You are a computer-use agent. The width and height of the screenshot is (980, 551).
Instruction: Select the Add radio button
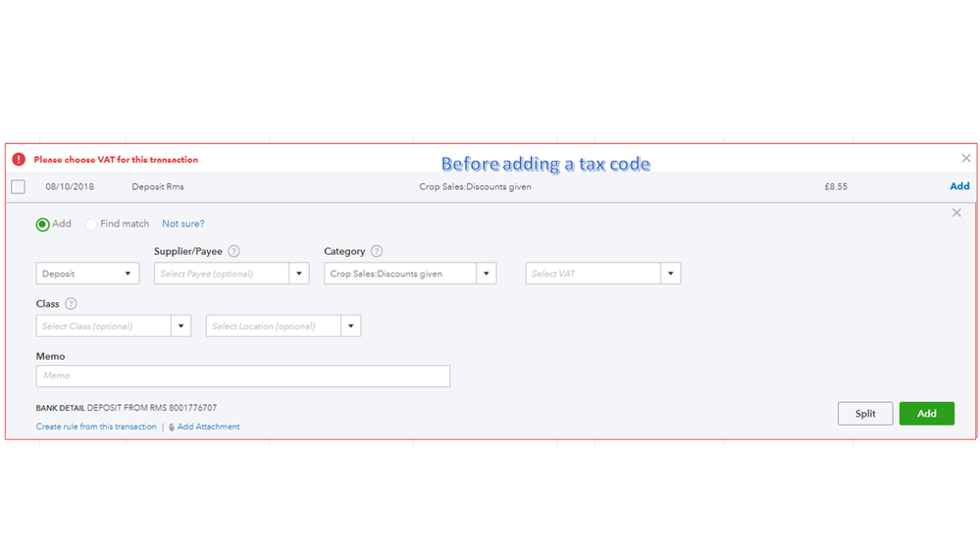43,225
